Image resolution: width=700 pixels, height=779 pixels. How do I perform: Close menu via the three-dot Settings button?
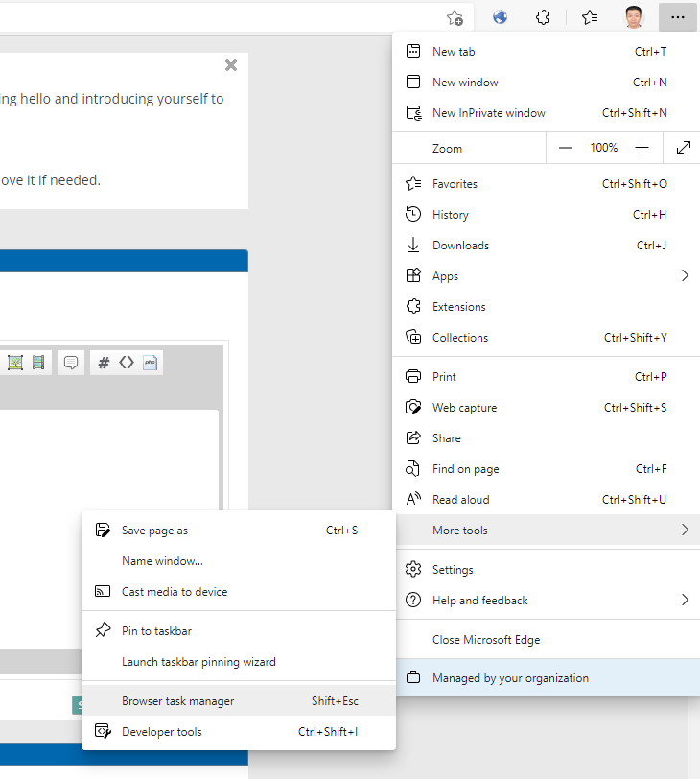pyautogui.click(x=678, y=17)
